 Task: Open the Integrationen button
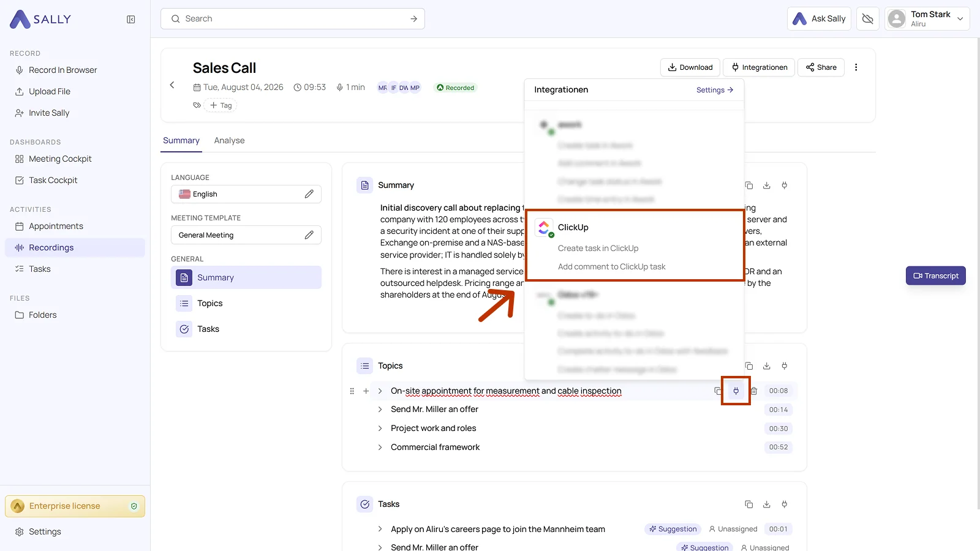coord(759,67)
